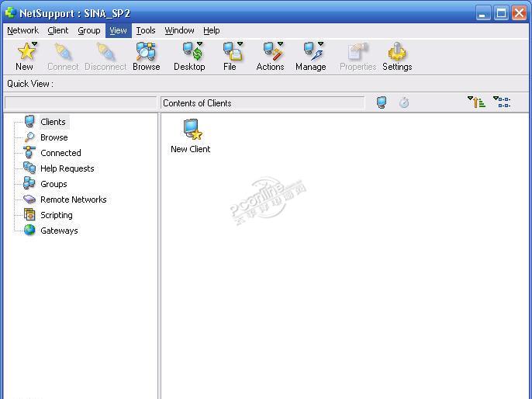Viewport: 532px width, 399px height.
Task: Select the Remote Networks icon in the tree
Action: coord(29,199)
